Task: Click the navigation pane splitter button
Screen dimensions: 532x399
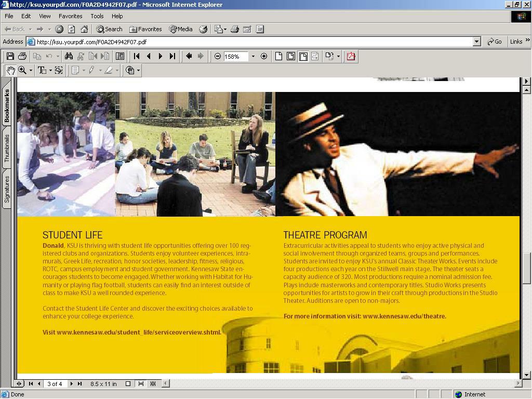Action: (19, 384)
